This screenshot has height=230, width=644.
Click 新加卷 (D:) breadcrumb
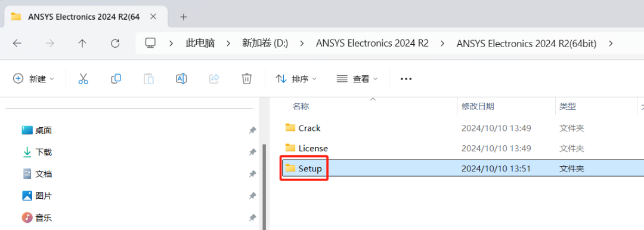click(265, 43)
